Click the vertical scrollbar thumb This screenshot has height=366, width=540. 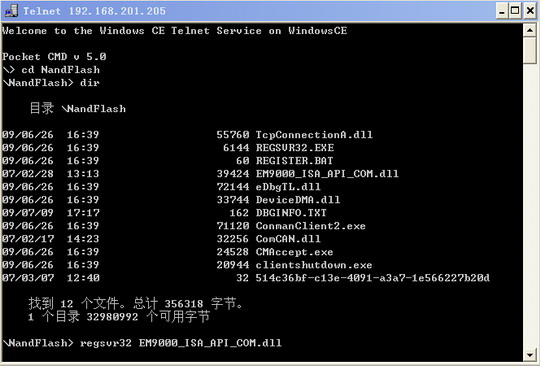click(x=530, y=50)
